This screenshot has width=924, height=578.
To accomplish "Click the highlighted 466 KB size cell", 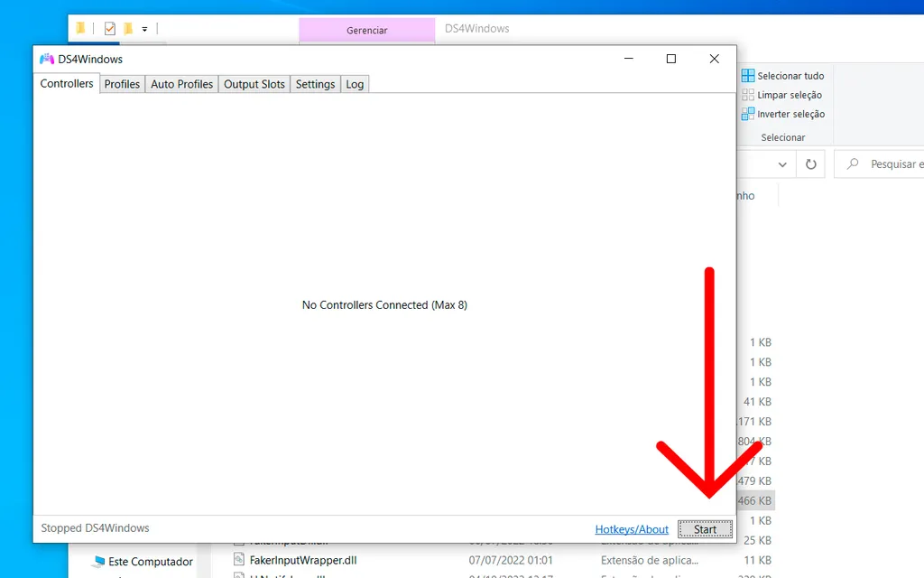I will click(754, 500).
